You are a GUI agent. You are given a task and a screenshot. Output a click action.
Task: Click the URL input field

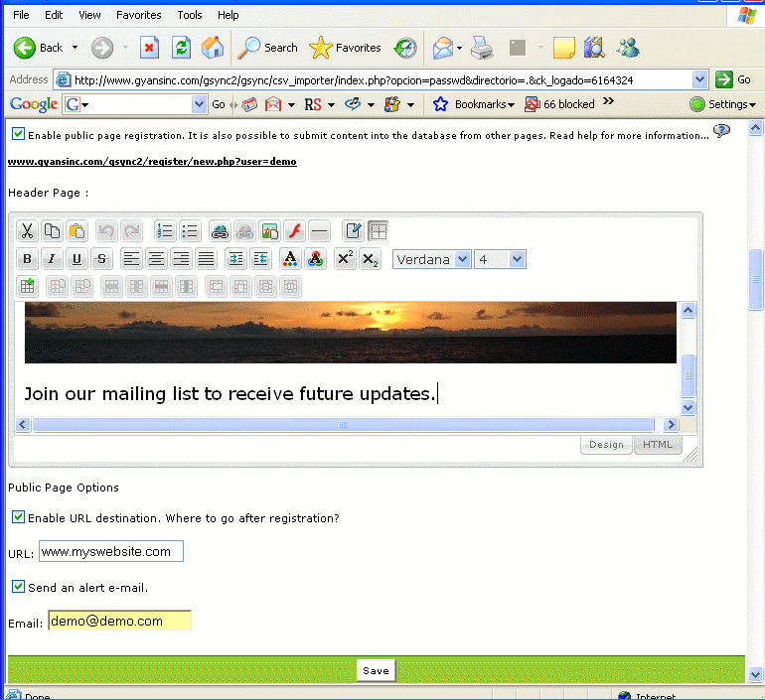(x=111, y=551)
